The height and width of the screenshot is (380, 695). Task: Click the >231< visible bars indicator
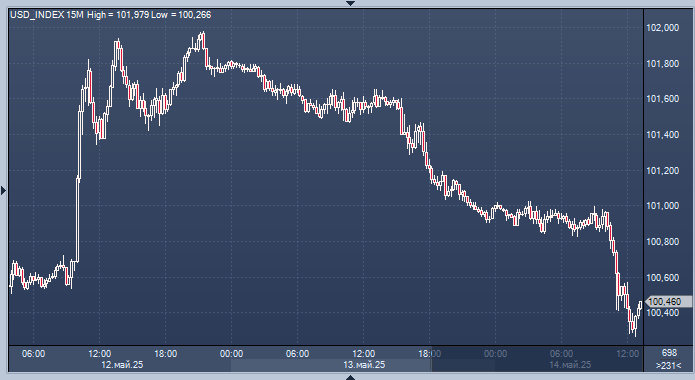click(x=669, y=365)
